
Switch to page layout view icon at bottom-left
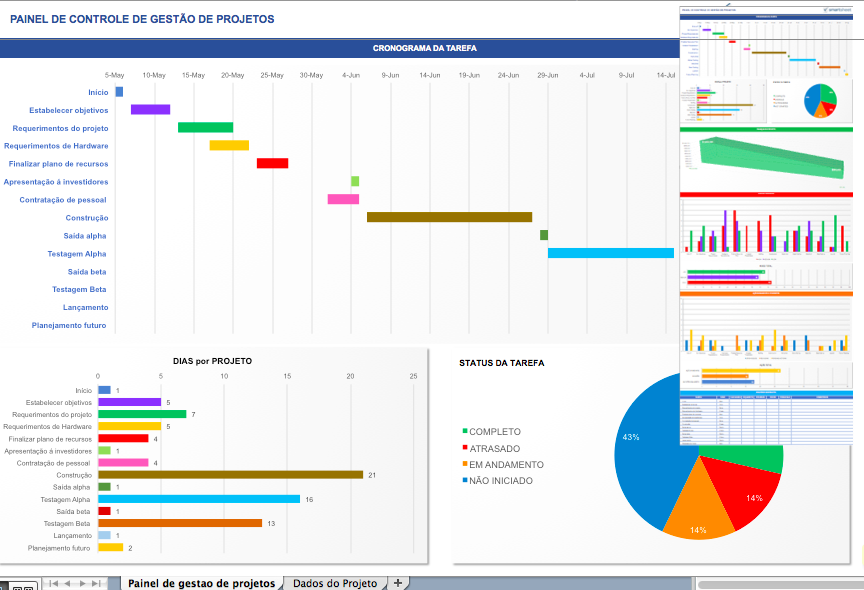[22, 585]
